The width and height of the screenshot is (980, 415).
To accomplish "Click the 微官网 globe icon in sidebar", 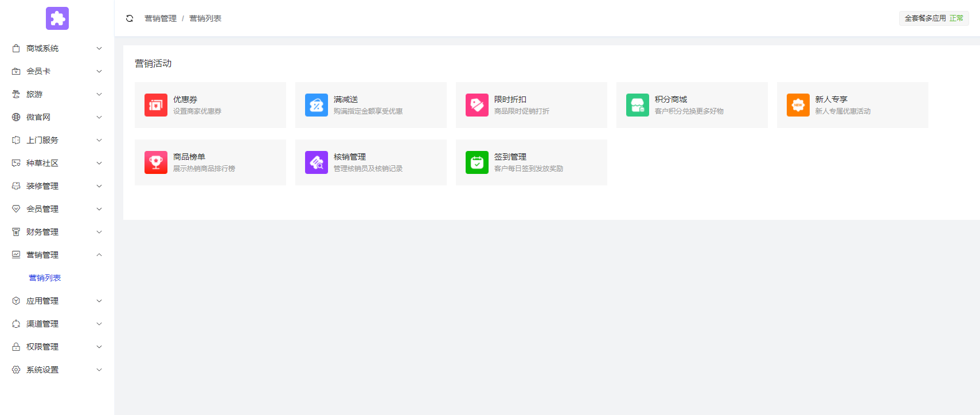I will (x=16, y=117).
